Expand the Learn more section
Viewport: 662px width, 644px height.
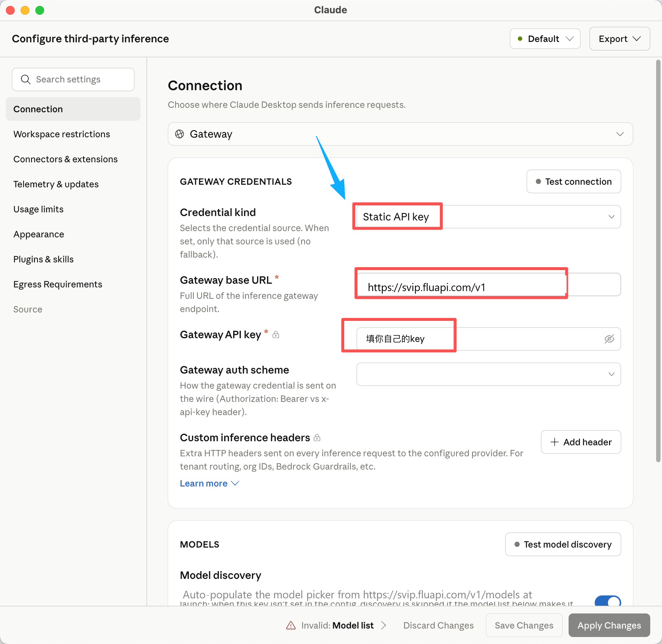(209, 483)
